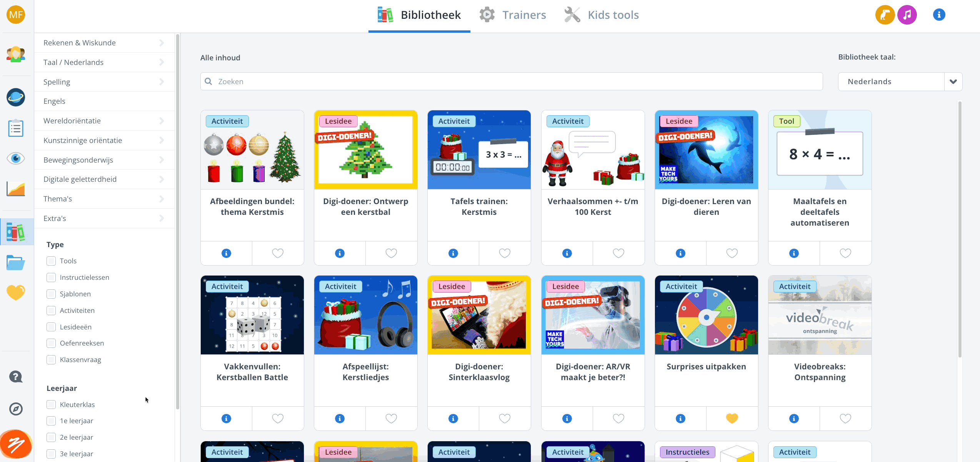Check the Activiteiten type filter
This screenshot has width=980, height=462.
(51, 311)
